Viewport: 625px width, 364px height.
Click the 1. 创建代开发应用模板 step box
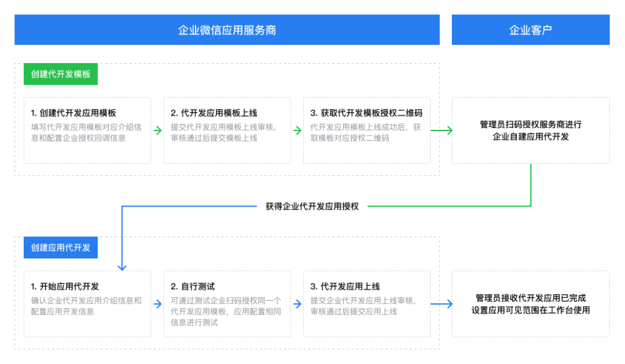(x=87, y=130)
